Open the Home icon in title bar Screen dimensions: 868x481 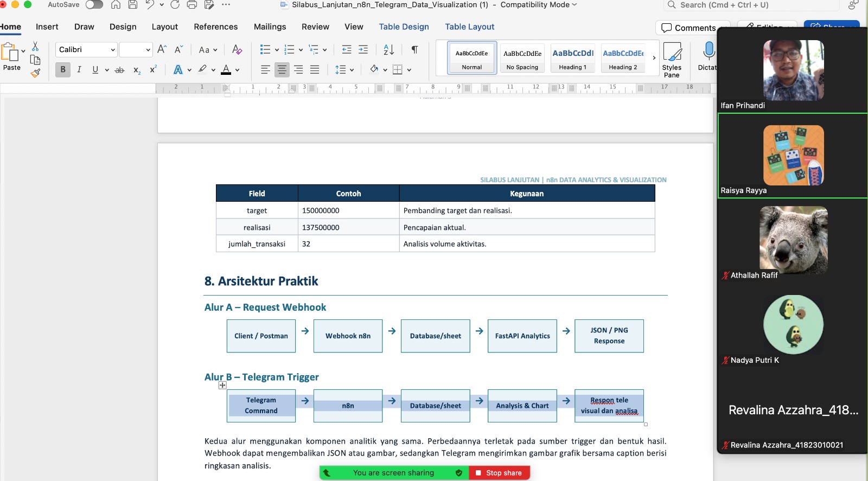tap(116, 5)
